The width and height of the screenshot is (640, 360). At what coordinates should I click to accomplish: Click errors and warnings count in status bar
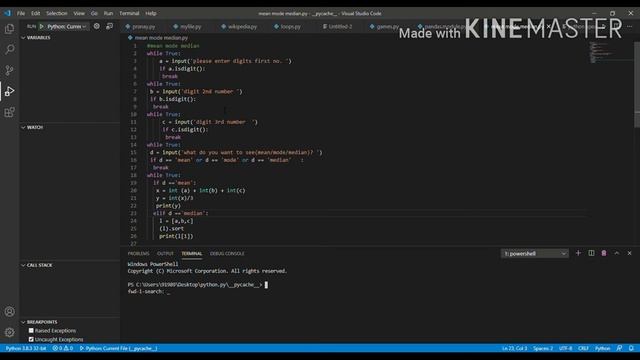coord(62,348)
